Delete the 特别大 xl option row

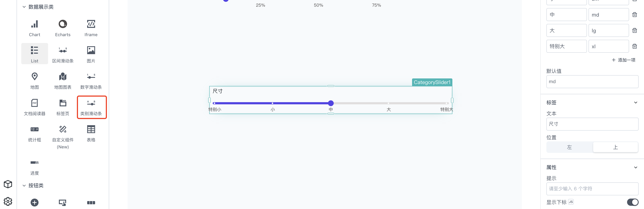634,46
